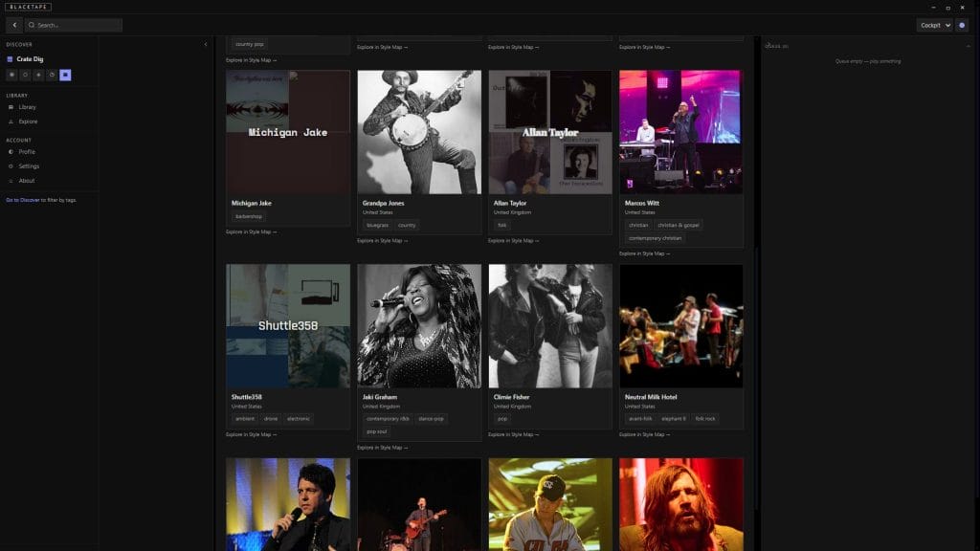Open the Neutral Milk Hotel artist thumbnail
The height and width of the screenshot is (551, 980).
pos(680,325)
